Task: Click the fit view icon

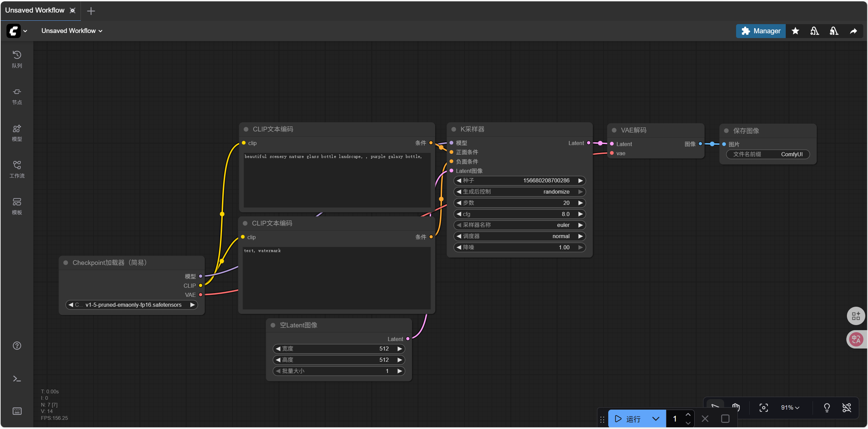Action: (763, 408)
